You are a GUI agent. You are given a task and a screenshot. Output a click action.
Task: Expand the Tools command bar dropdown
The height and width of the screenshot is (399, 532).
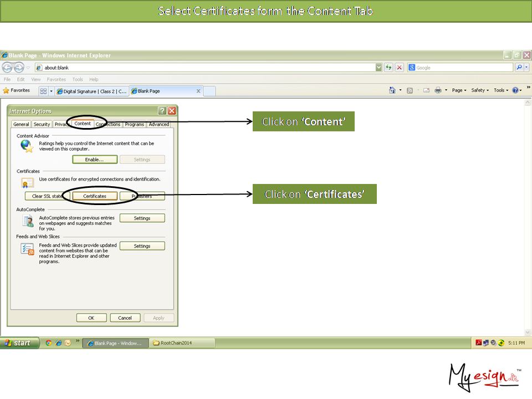[x=501, y=90]
